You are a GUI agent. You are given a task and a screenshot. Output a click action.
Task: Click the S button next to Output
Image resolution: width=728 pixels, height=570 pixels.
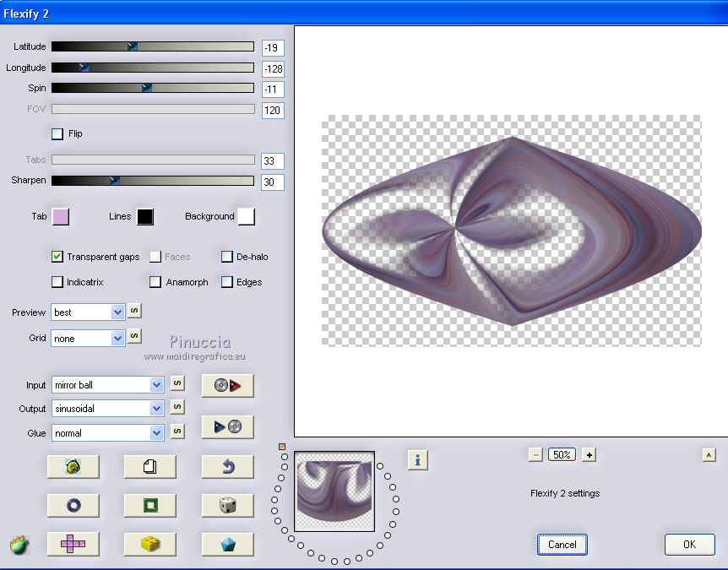coord(177,407)
